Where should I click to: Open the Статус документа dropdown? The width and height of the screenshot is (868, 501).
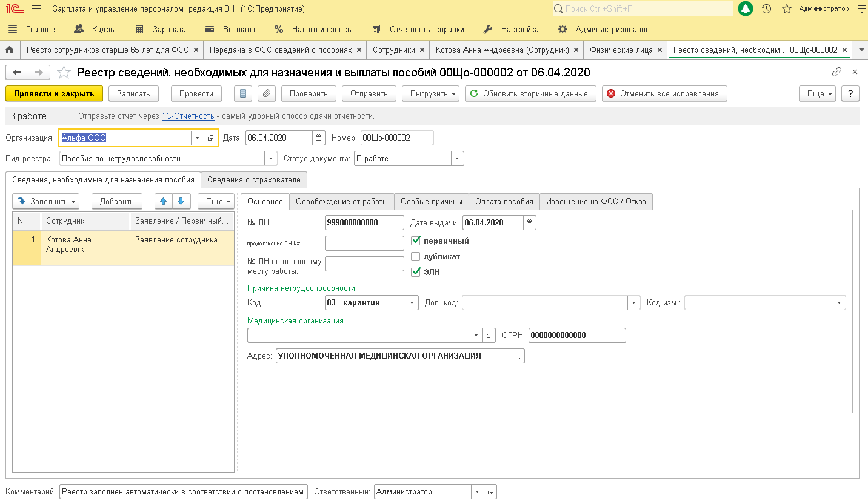click(x=457, y=159)
